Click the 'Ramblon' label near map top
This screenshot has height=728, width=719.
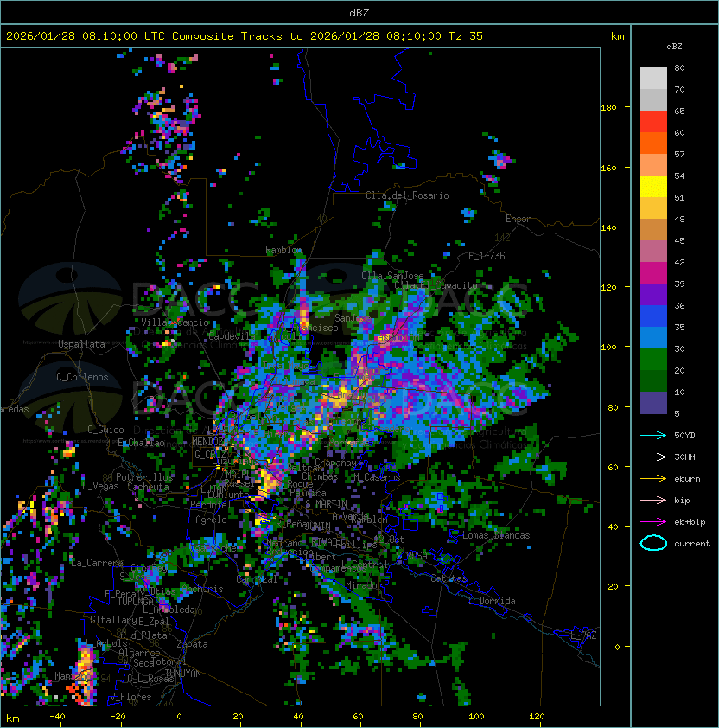coord(283,250)
